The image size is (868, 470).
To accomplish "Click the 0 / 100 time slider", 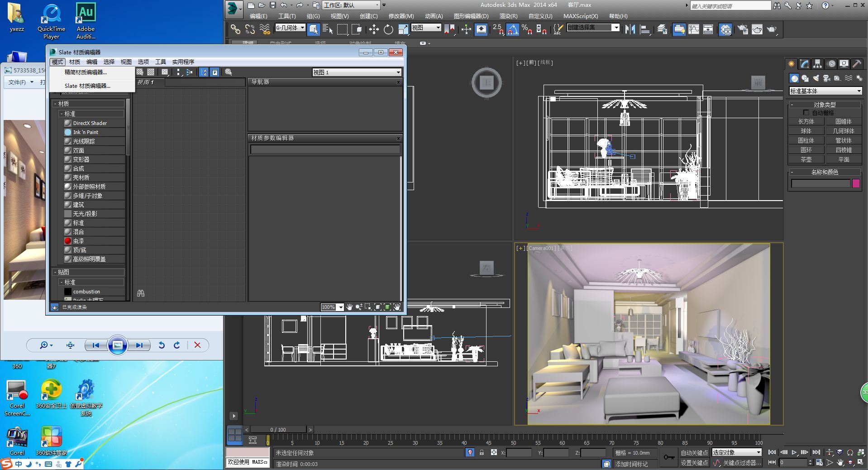I will 278,430.
